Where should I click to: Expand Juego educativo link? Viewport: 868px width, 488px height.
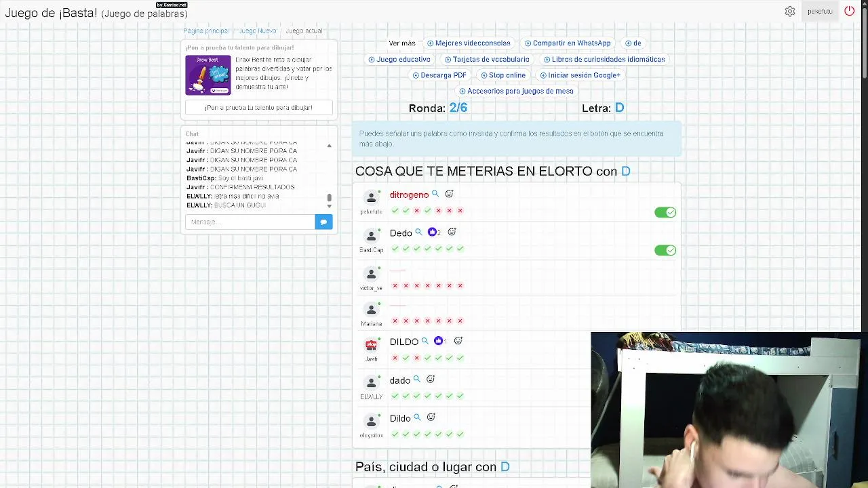[399, 59]
